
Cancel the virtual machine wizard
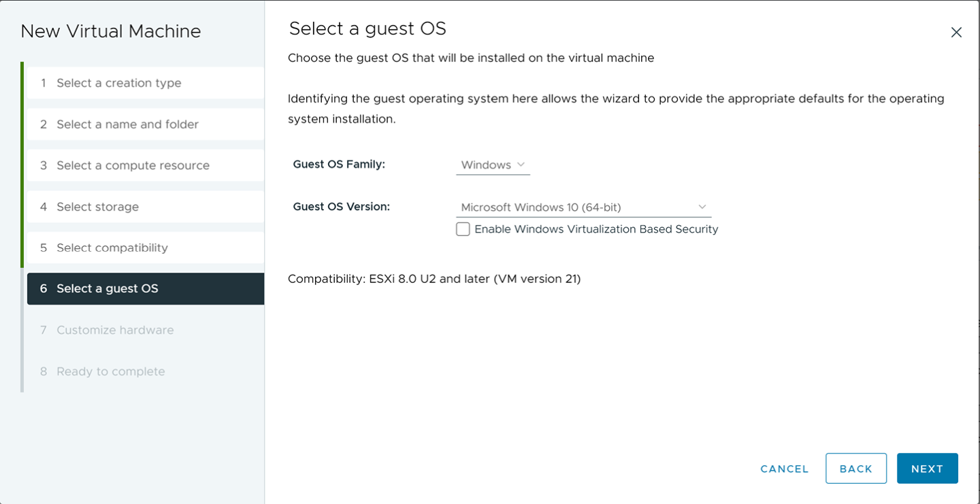[x=784, y=469]
